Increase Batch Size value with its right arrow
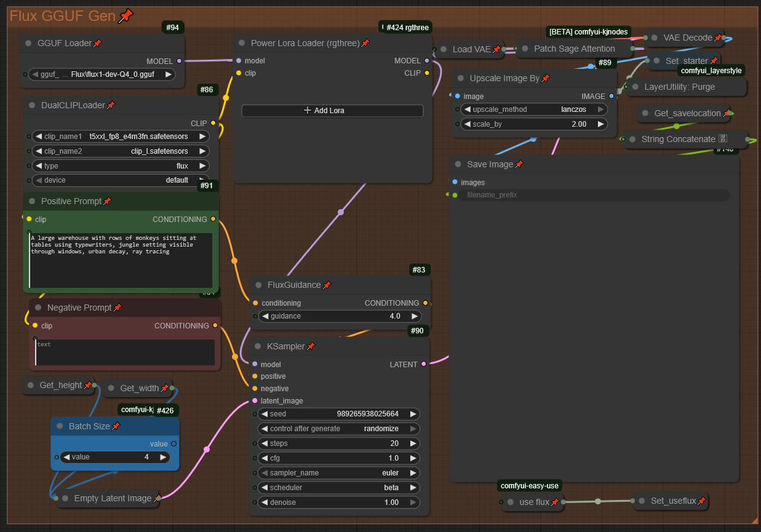This screenshot has height=532, width=761. pos(163,457)
